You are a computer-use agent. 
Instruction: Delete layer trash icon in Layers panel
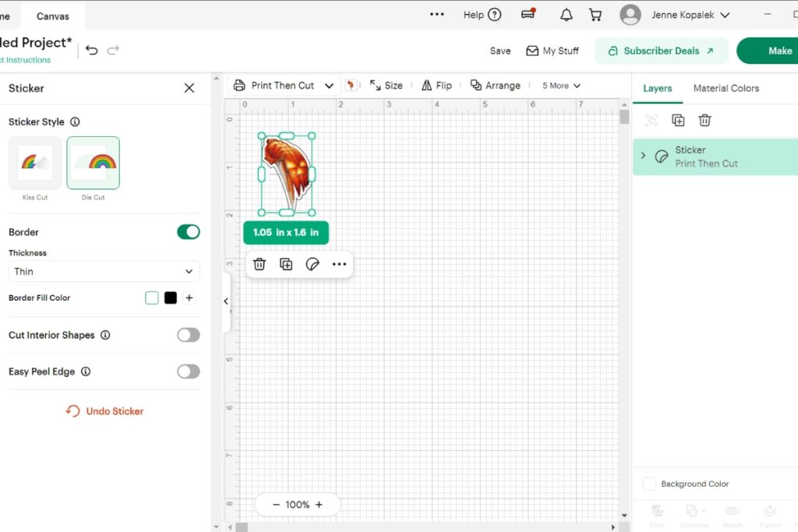coord(704,120)
